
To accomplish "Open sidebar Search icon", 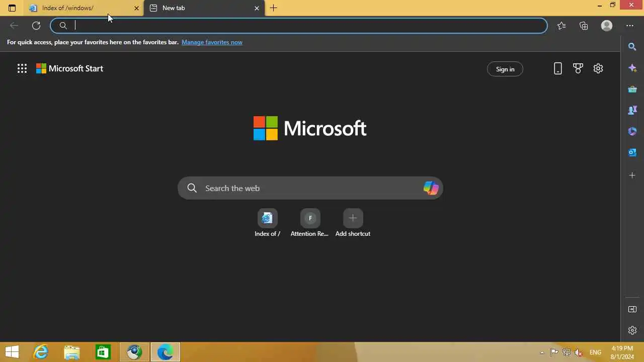I will [x=632, y=47].
